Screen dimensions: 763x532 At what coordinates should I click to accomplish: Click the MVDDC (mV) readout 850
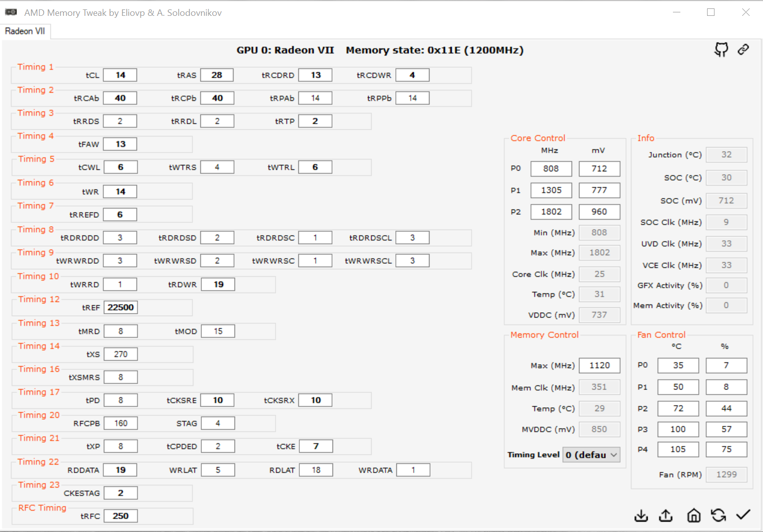(x=599, y=429)
